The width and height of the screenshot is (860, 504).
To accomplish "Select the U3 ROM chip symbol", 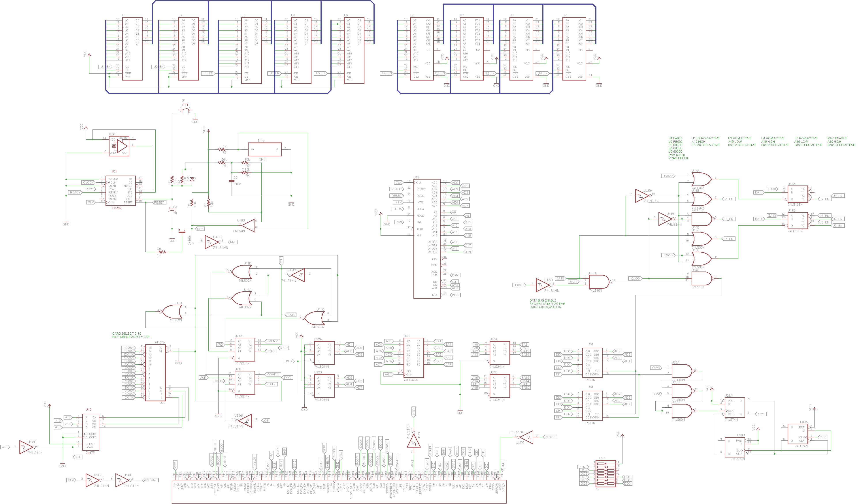I will (251, 51).
